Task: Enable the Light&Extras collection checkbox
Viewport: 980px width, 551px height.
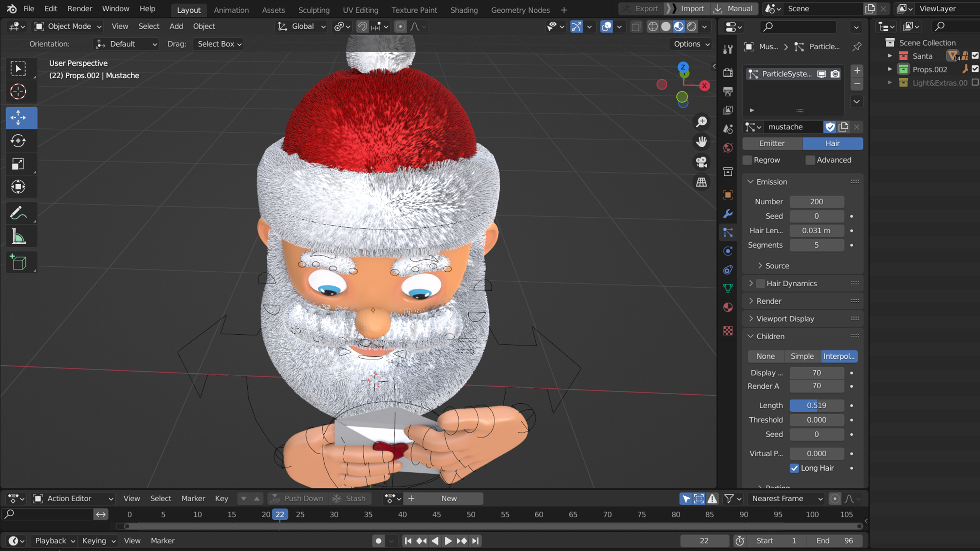Action: pos(975,83)
